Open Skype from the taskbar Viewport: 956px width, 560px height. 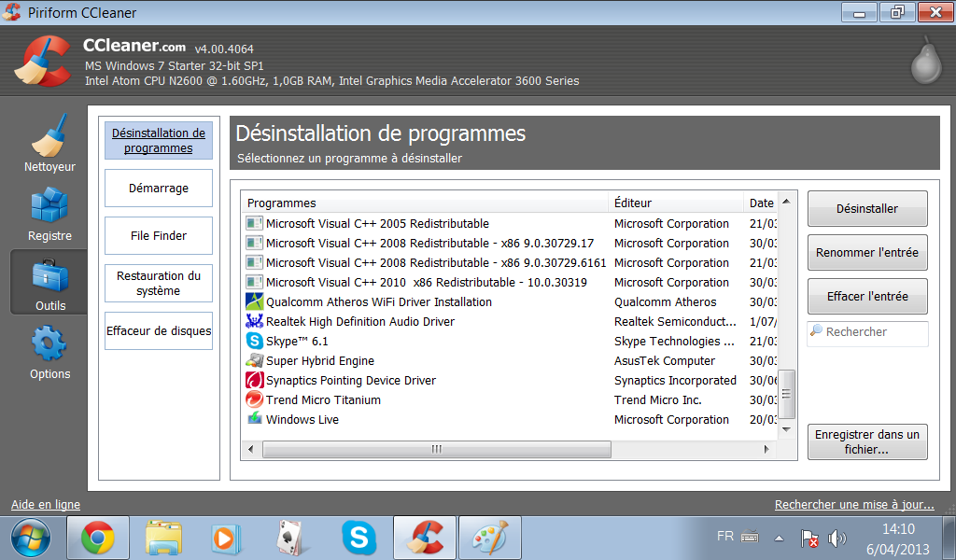[359, 538]
